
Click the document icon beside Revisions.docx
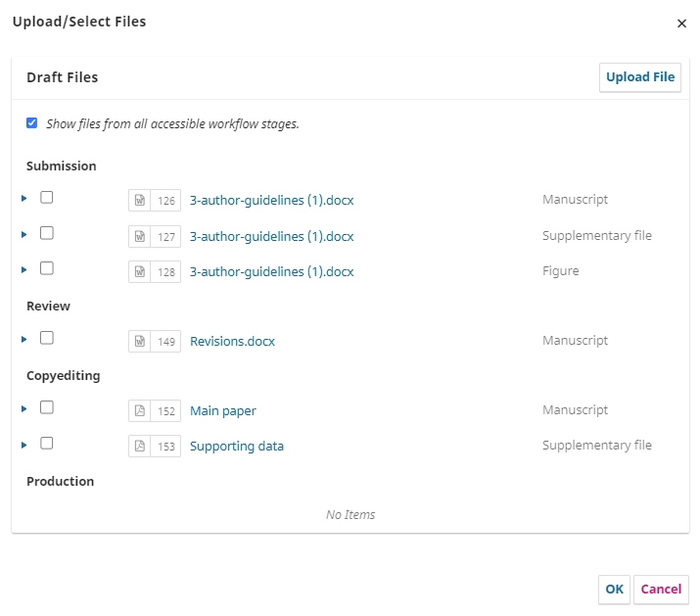click(140, 342)
